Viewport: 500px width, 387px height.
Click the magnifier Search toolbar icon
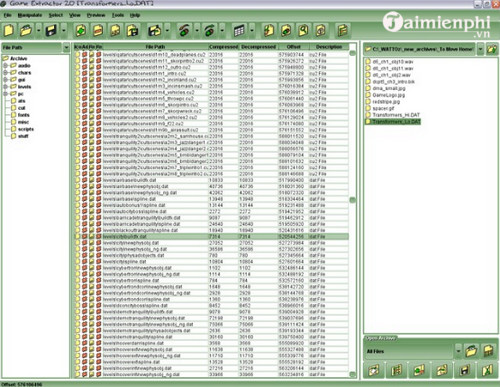point(303,30)
